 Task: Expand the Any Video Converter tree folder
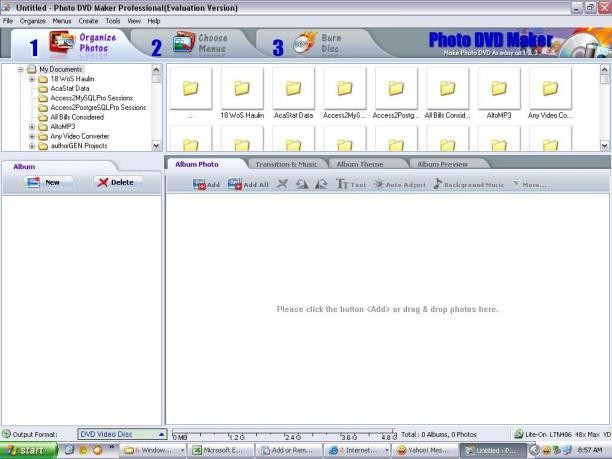pyautogui.click(x=32, y=137)
